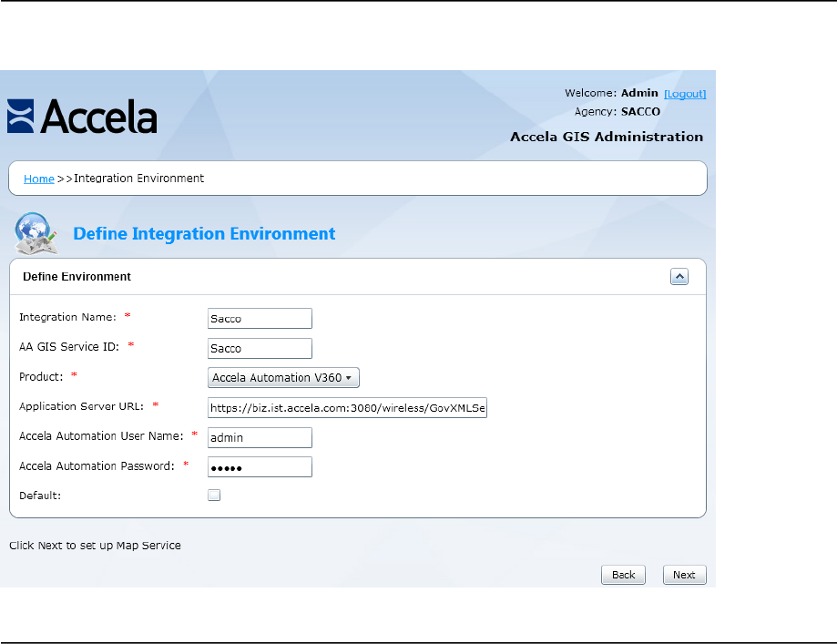Click the 'Define Environment' panel title
This screenshot has height=644, width=837.
[77, 277]
